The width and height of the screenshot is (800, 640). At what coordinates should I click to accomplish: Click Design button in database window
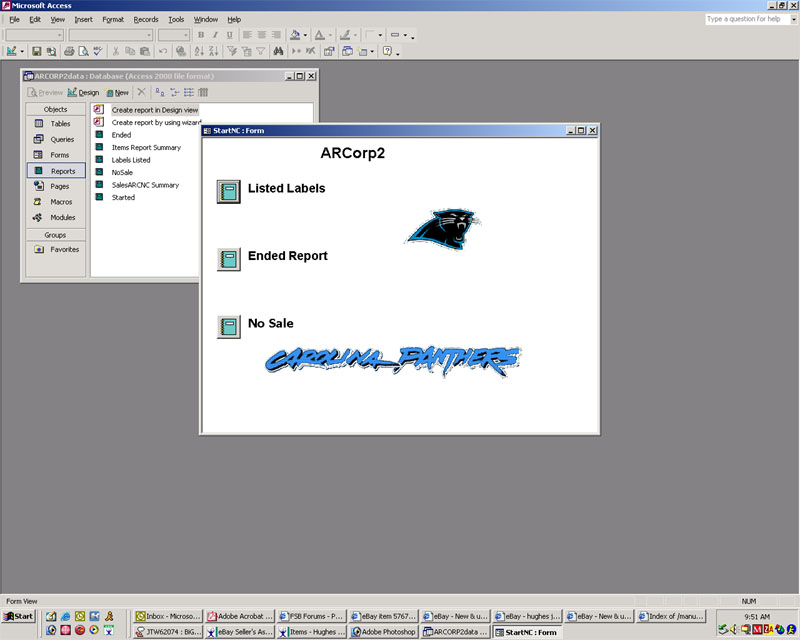83,92
